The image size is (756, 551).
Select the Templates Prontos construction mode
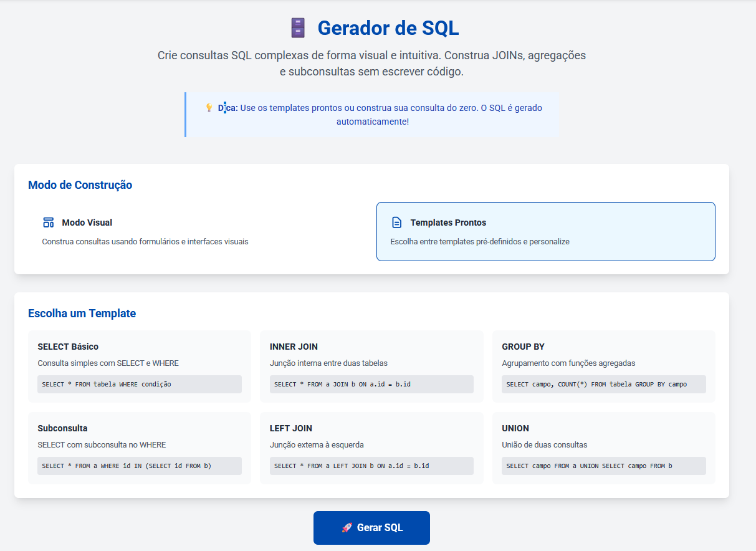(545, 231)
